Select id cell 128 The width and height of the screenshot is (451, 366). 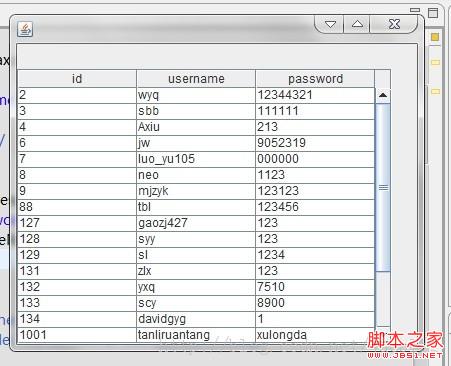pos(77,239)
